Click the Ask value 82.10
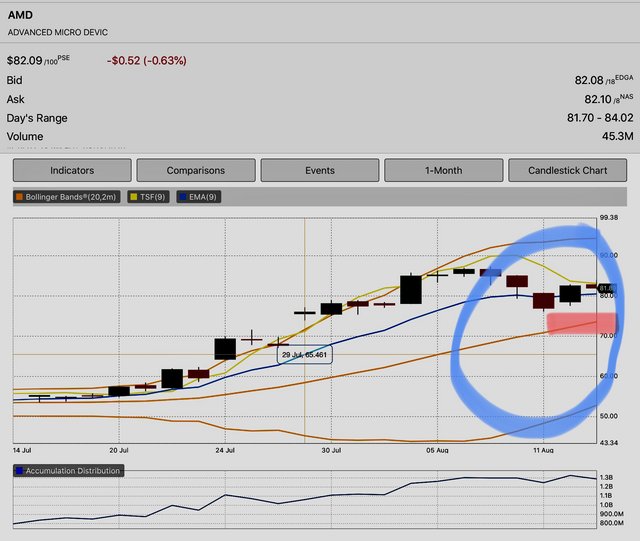Viewport: 640px width, 541px height. point(598,99)
